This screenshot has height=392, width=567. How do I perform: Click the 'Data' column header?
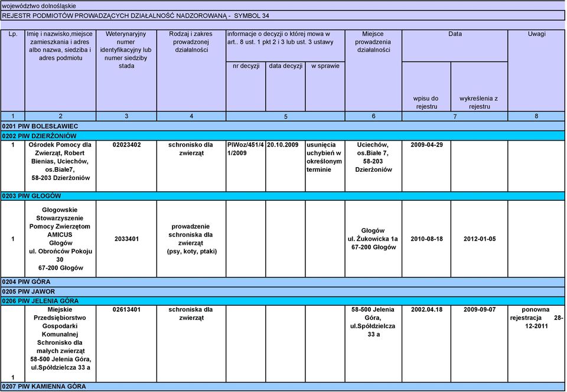click(455, 46)
